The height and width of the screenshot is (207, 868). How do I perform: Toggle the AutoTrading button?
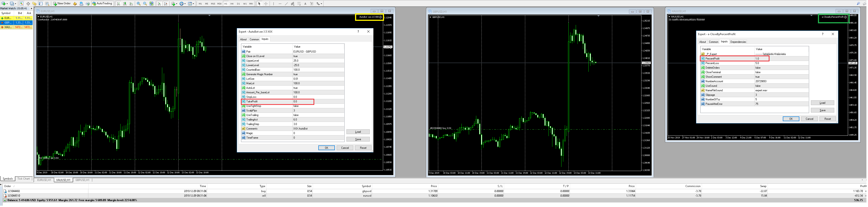click(x=102, y=4)
